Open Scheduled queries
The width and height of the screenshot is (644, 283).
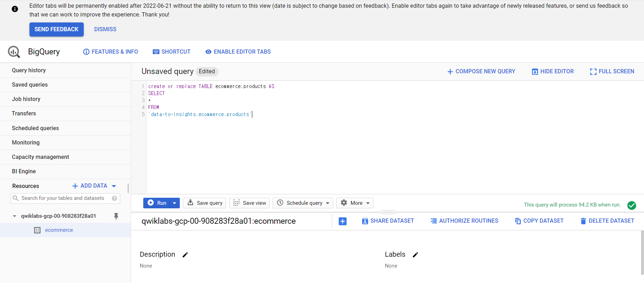pos(66,128)
